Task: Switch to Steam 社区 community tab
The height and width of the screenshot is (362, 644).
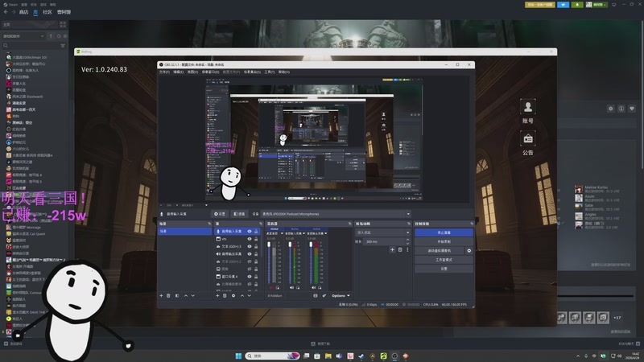Action: point(47,12)
